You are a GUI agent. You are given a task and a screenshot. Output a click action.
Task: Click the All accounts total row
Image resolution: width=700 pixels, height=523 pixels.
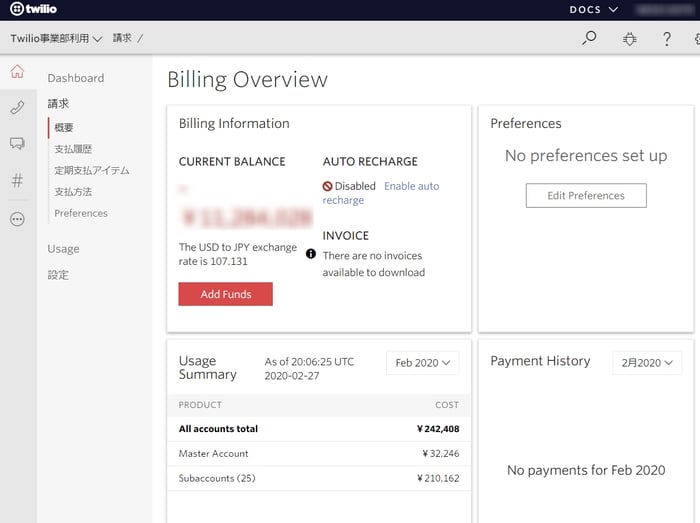[319, 429]
